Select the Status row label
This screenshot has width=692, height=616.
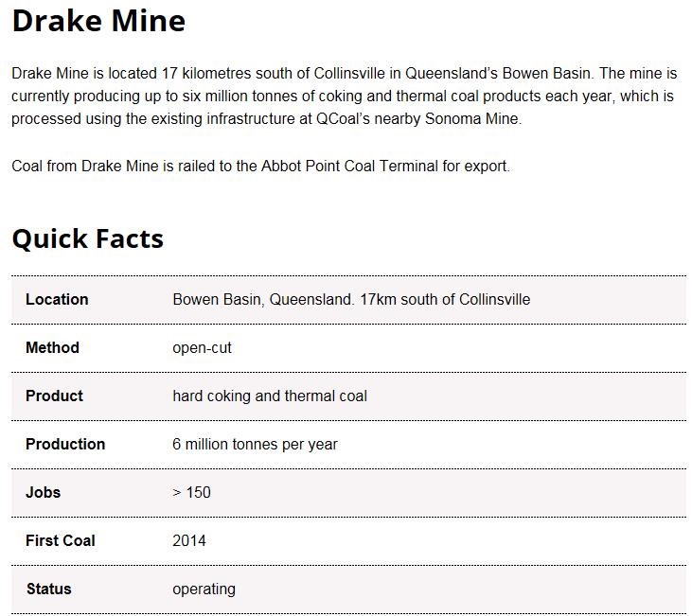click(x=48, y=589)
